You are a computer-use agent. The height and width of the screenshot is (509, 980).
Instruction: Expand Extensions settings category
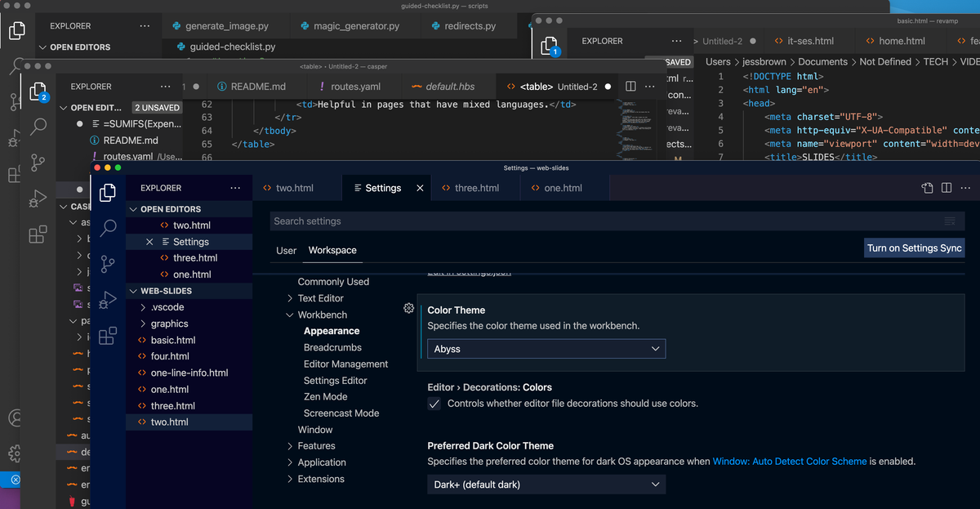[x=290, y=479]
